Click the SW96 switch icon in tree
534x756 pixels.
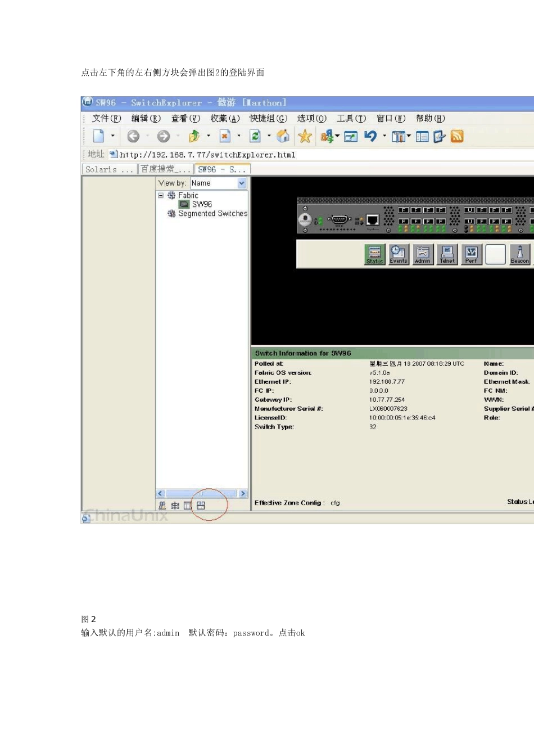[184, 204]
